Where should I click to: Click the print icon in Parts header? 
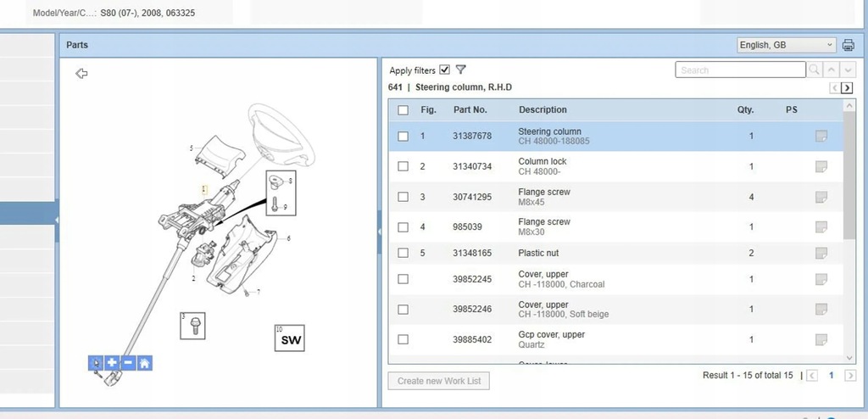848,46
